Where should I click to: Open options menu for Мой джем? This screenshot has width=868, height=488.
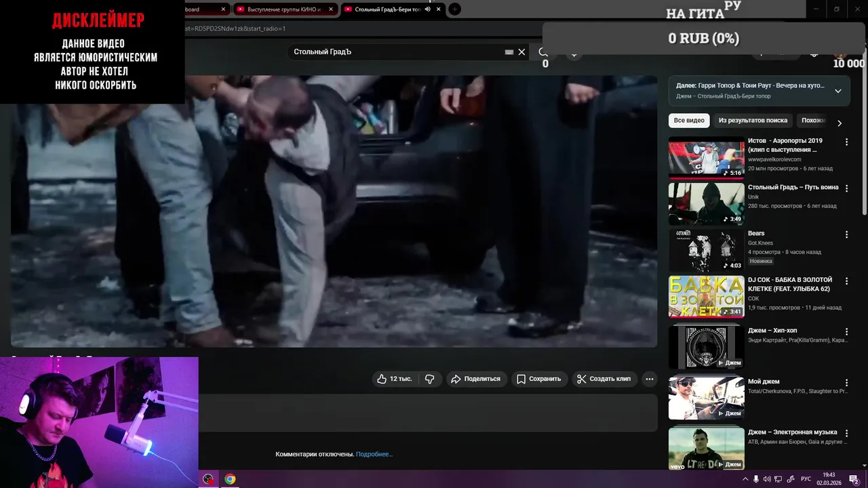846,382
